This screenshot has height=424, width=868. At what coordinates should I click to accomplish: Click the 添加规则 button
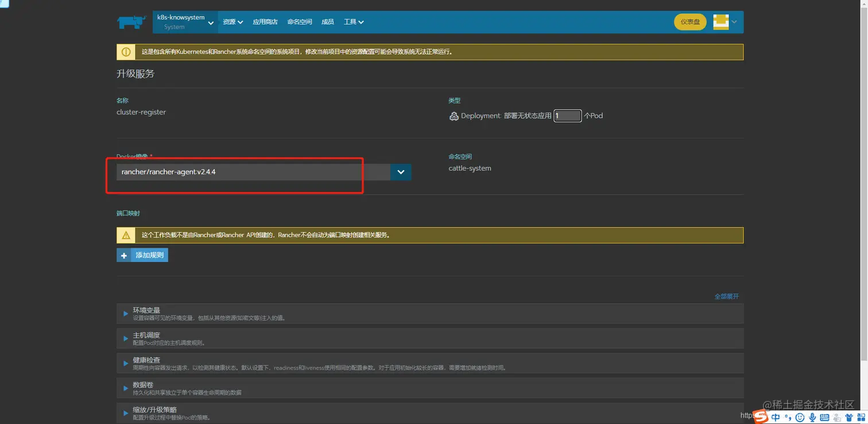tap(142, 255)
